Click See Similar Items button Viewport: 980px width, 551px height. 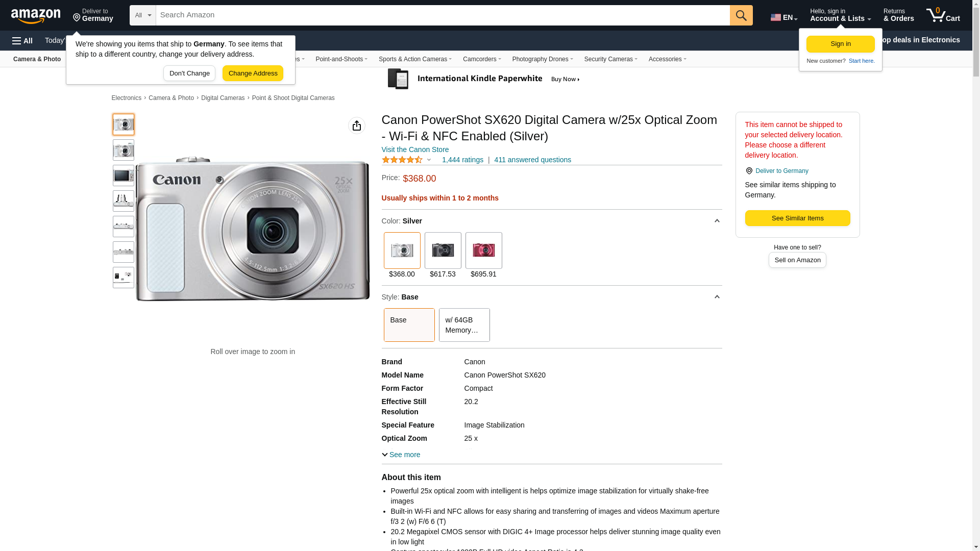click(x=797, y=218)
